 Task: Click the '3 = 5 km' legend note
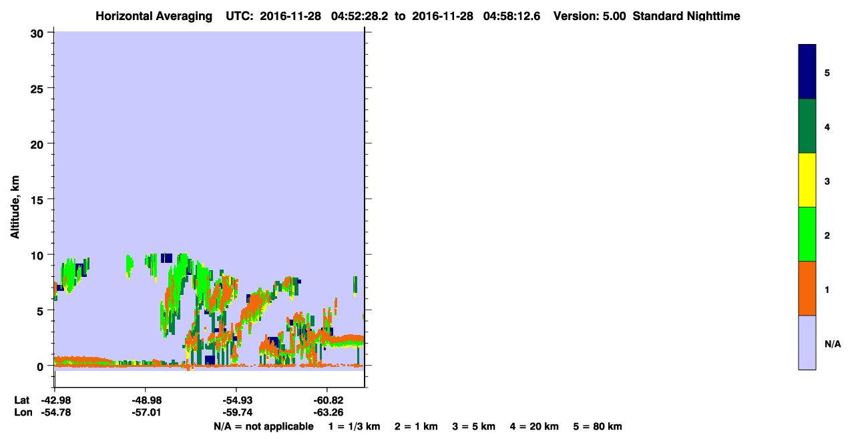click(474, 427)
